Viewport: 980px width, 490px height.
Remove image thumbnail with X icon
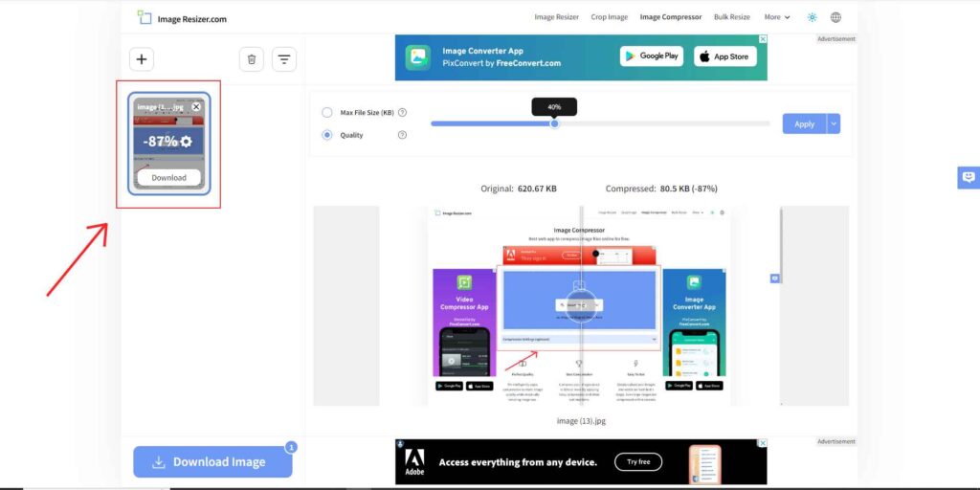(x=196, y=107)
